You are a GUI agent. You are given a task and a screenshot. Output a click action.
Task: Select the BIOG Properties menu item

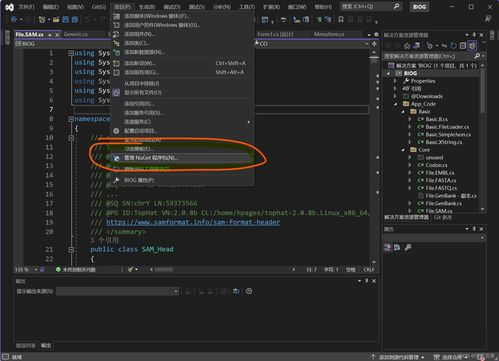click(182, 180)
